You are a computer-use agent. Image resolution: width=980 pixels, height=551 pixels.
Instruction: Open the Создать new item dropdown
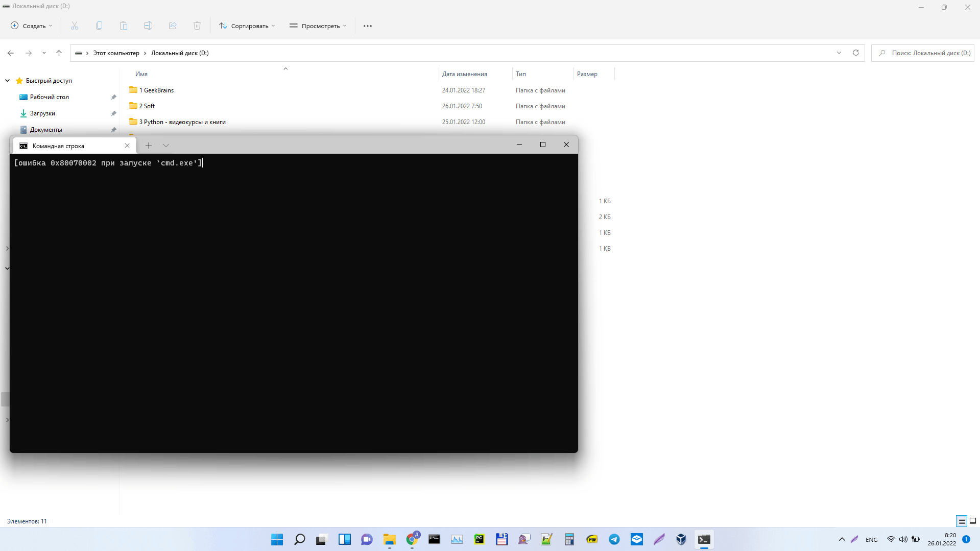(x=32, y=26)
